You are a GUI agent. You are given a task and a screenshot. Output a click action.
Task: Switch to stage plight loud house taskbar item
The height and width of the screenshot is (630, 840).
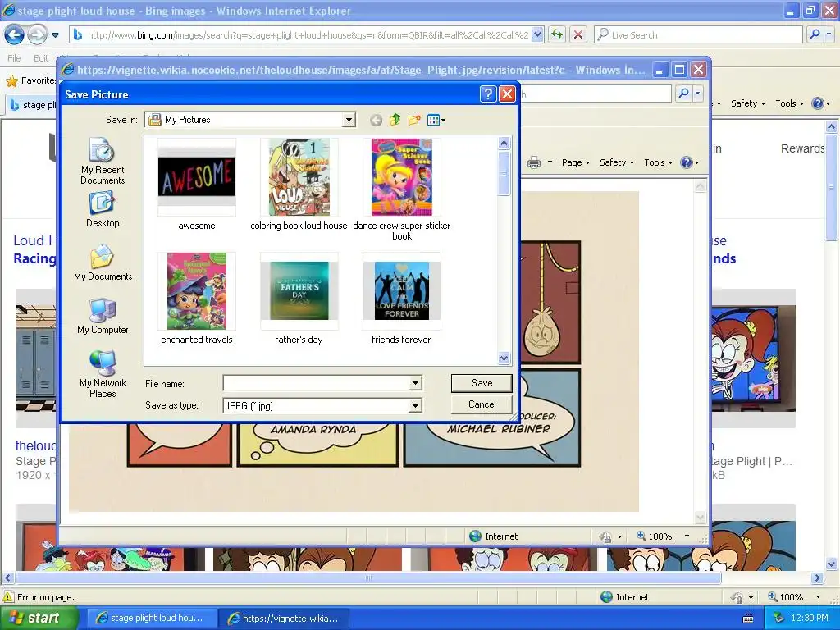pyautogui.click(x=151, y=618)
